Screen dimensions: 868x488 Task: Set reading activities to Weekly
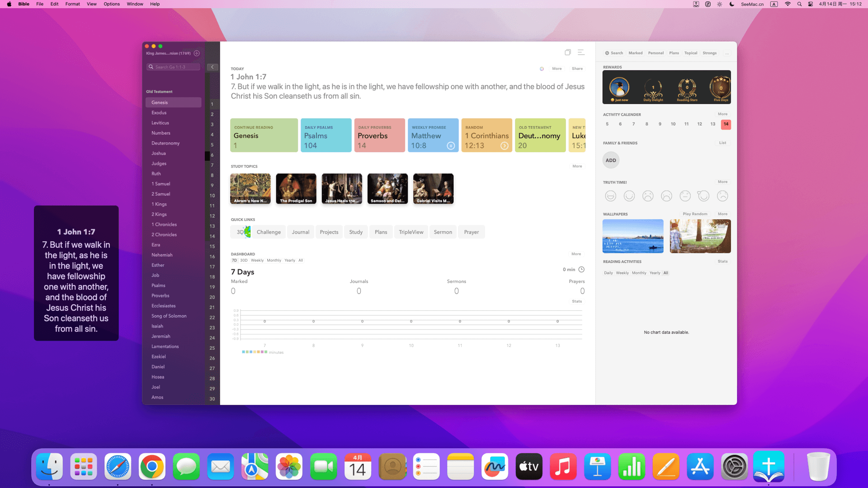tap(622, 273)
